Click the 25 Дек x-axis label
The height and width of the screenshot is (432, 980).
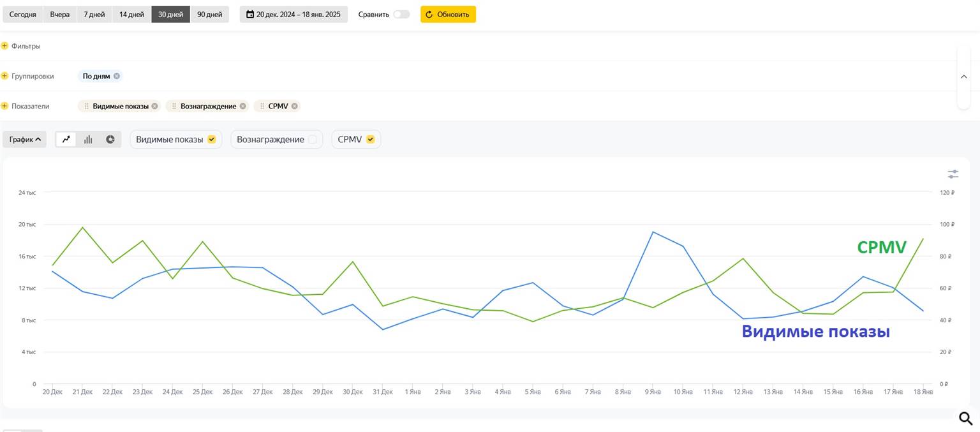coord(202,392)
